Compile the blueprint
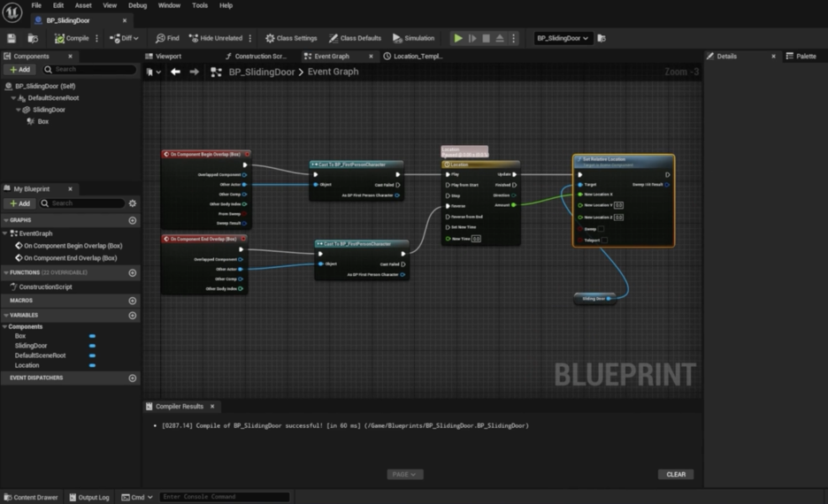Viewport: 828px width, 504px height. (72, 38)
